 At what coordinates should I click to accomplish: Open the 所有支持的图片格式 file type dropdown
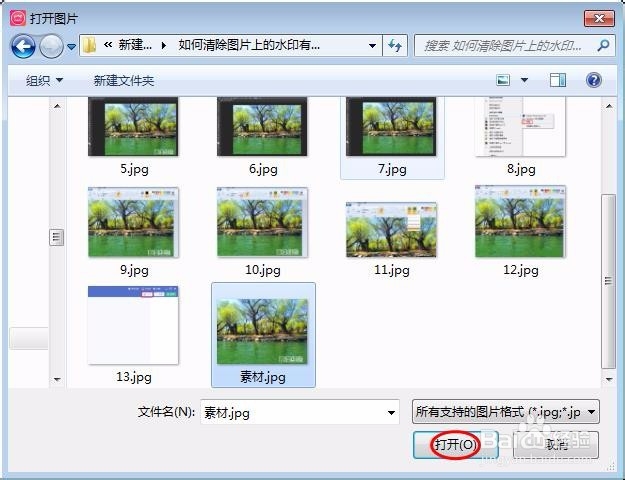[505, 412]
